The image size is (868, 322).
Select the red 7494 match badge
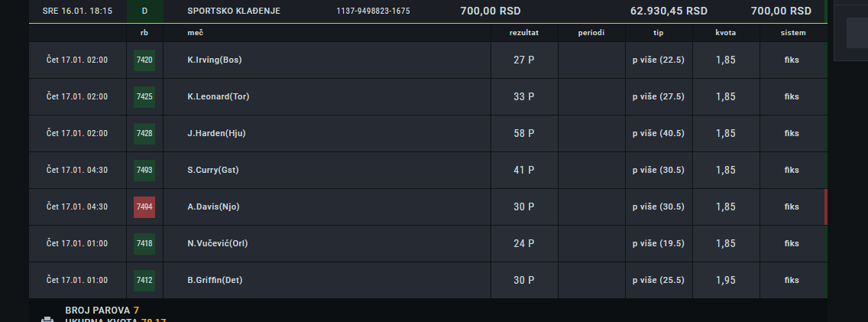pyautogui.click(x=144, y=207)
